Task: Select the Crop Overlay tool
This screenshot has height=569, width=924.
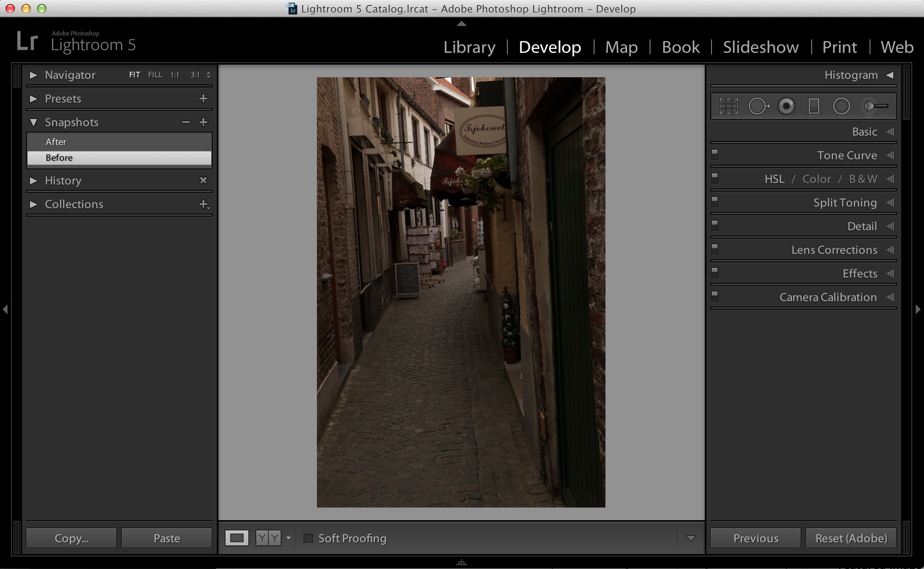Action: pyautogui.click(x=728, y=106)
